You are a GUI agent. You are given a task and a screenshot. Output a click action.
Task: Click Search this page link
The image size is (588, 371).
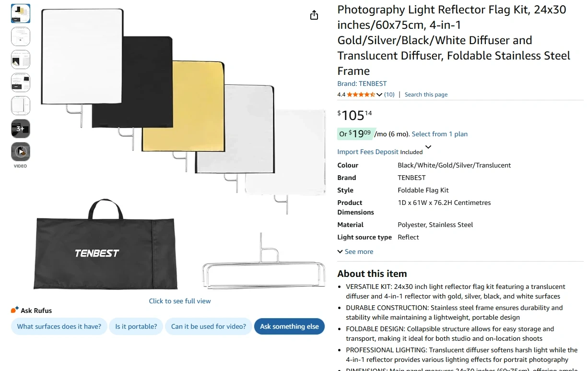426,95
